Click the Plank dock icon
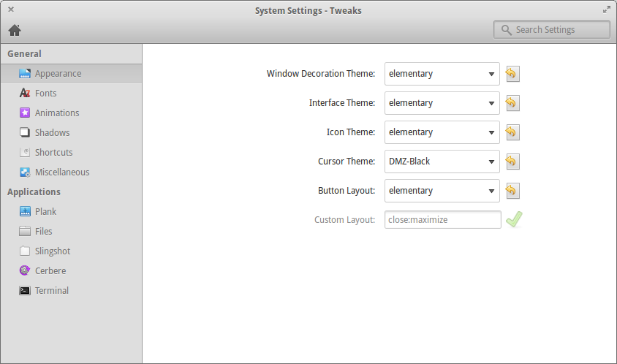This screenshot has width=617, height=364. [25, 211]
